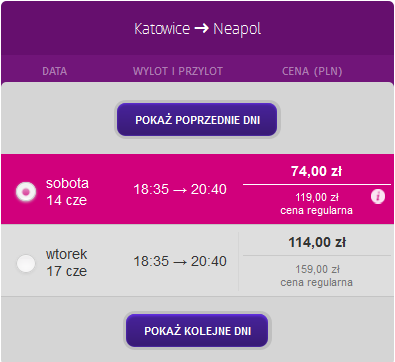Select the wtorek 17 cze radio button

(26, 264)
